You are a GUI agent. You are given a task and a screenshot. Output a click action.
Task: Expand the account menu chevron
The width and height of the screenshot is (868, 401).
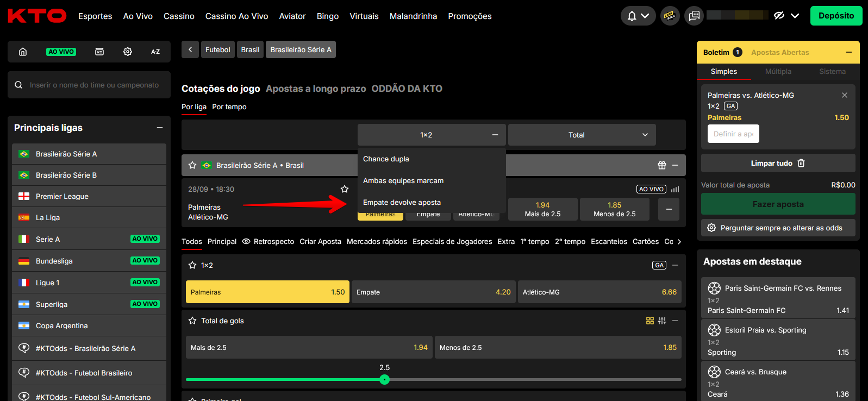pos(795,16)
